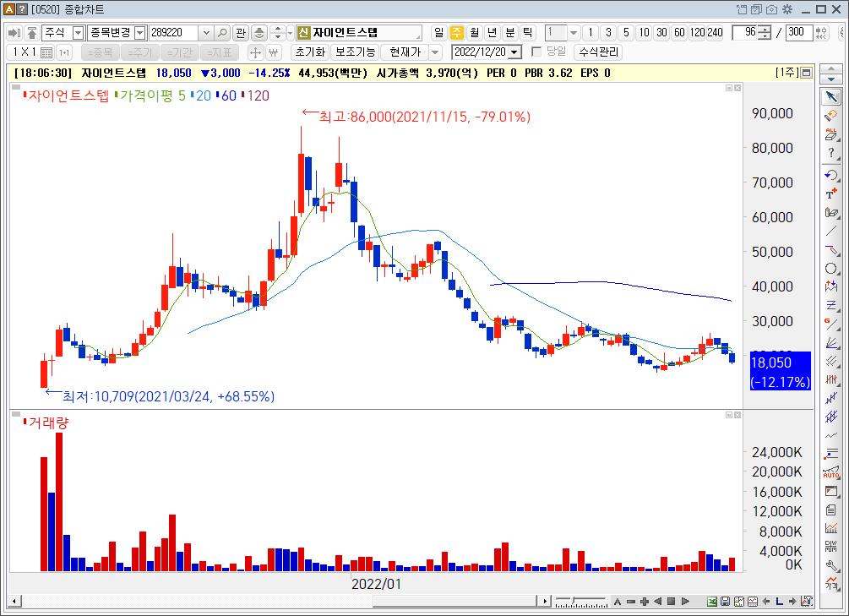The width and height of the screenshot is (849, 616).
Task: Select the 120 interval button
Action: pos(698,32)
